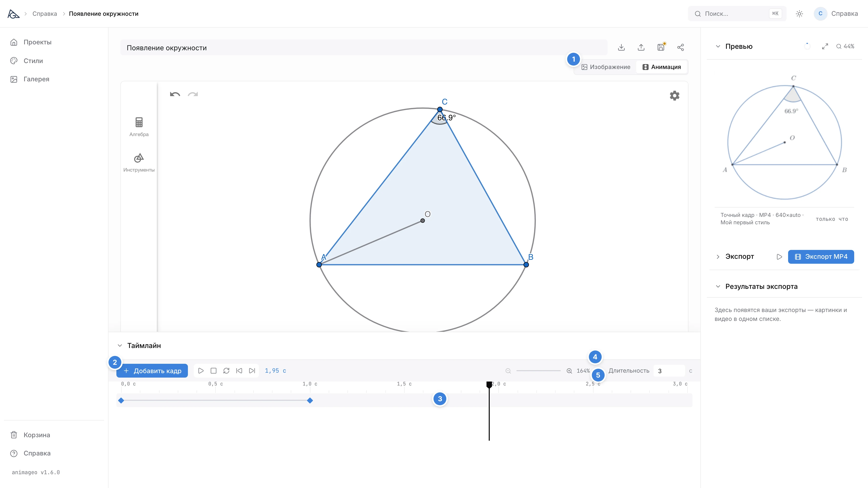Screen dimensions: 868x488
Task: Click the 44% preview zoom indicator
Action: click(x=845, y=47)
